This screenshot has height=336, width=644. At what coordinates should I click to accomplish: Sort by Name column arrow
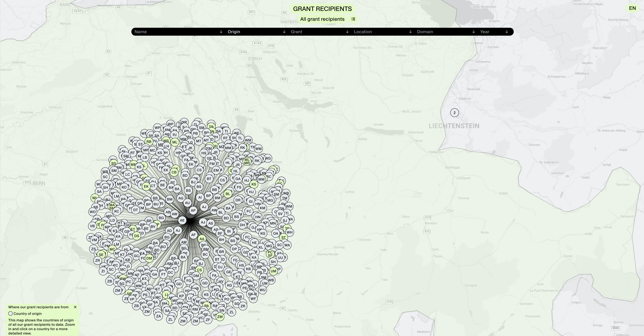[221, 32]
